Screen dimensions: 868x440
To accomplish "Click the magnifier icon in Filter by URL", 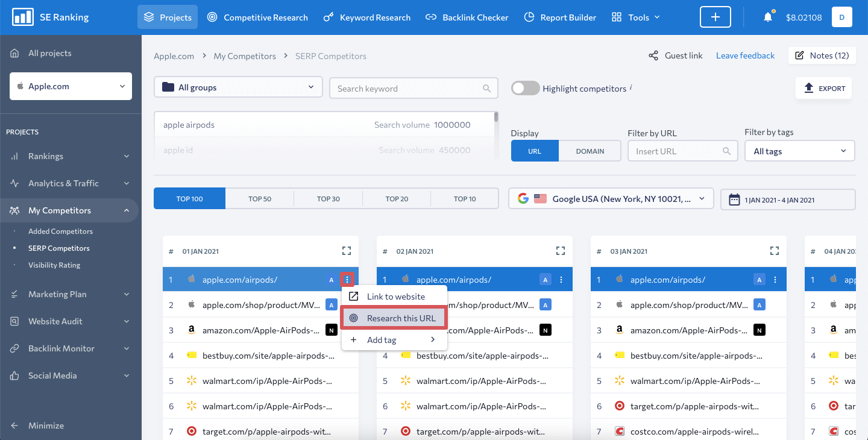I will [727, 151].
